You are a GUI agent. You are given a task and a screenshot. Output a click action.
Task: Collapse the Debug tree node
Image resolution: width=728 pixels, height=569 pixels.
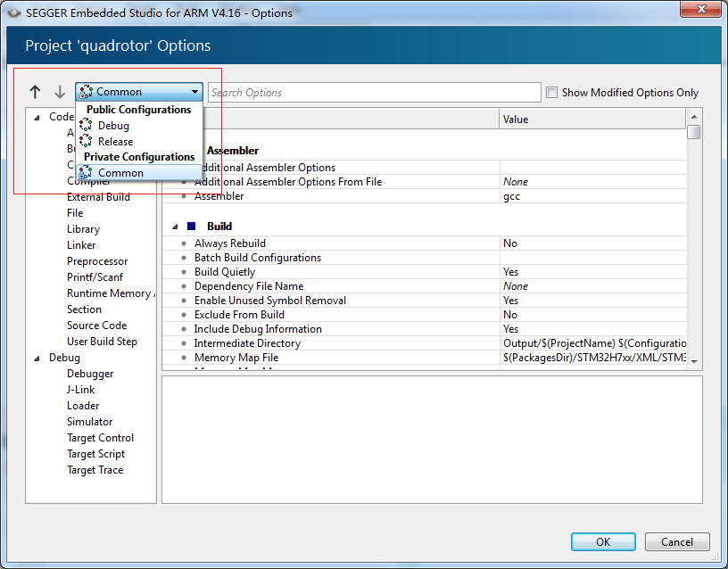coord(37,359)
